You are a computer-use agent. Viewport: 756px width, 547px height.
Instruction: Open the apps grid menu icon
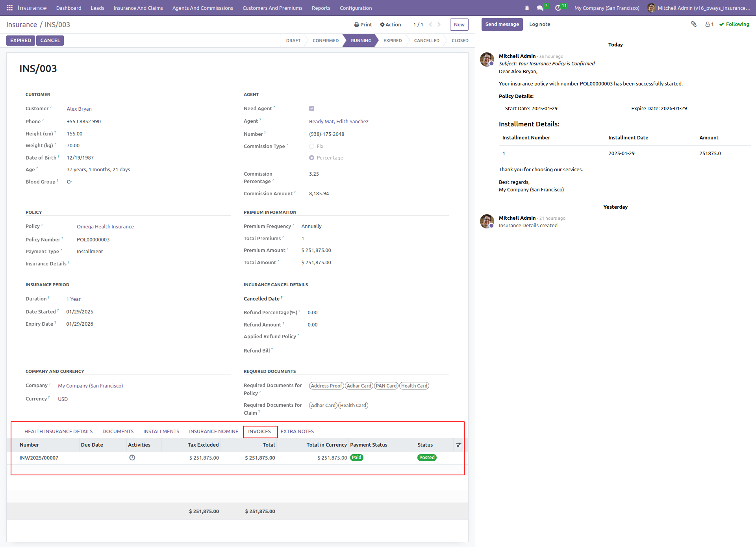coord(9,8)
